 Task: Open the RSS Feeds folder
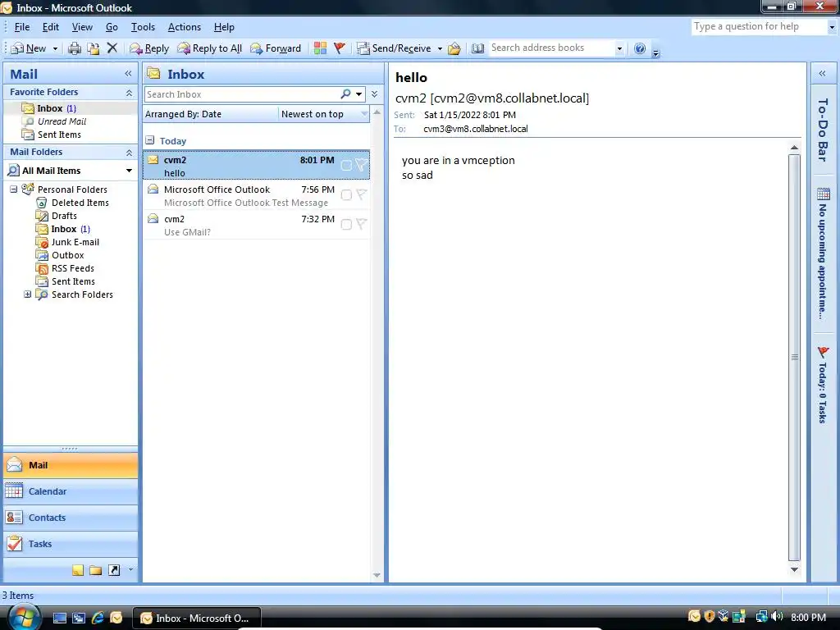(73, 268)
